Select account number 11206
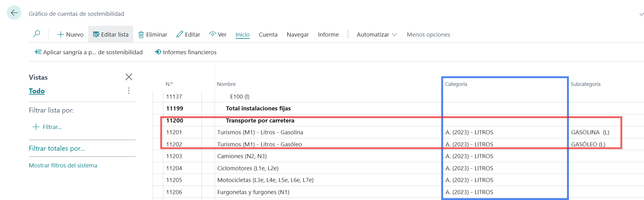644x200 pixels. [174, 192]
